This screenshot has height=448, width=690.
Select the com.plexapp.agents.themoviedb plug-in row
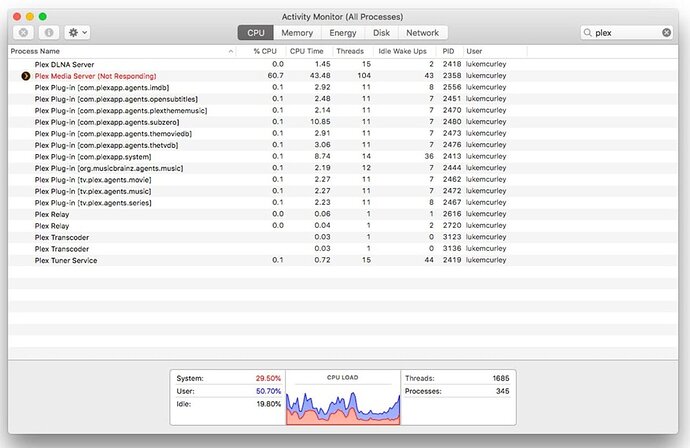342,133
